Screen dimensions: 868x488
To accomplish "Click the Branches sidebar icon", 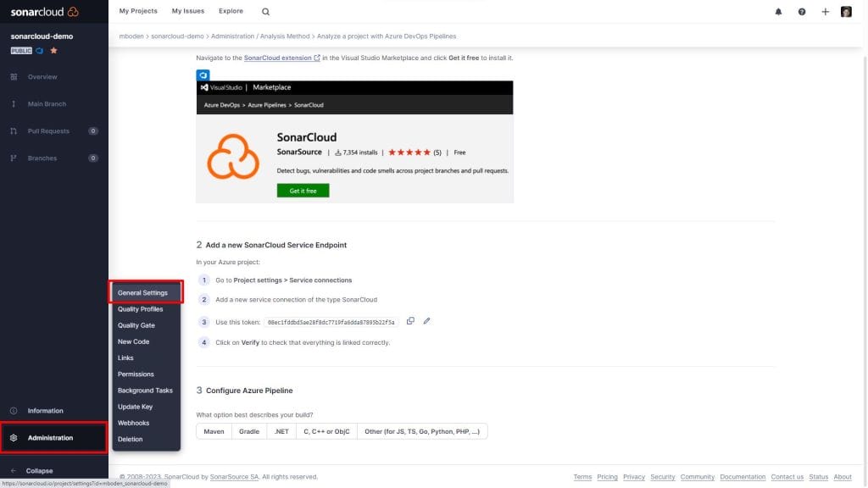I will click(x=14, y=158).
